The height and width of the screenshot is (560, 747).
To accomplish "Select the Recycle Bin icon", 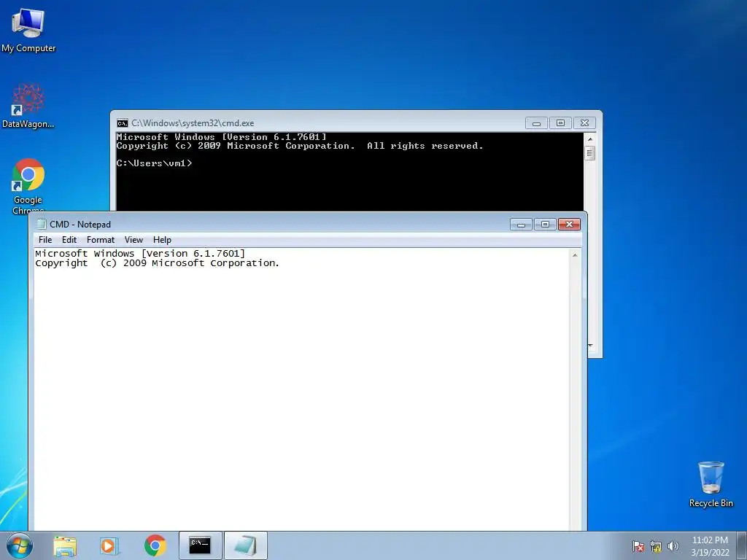I will click(711, 484).
